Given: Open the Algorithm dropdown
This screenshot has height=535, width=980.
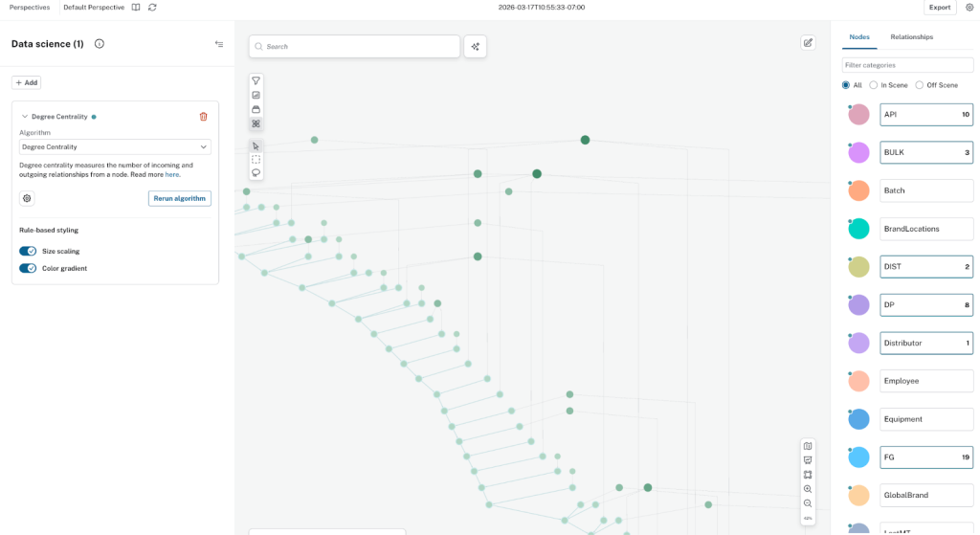Looking at the screenshot, I should [x=115, y=147].
